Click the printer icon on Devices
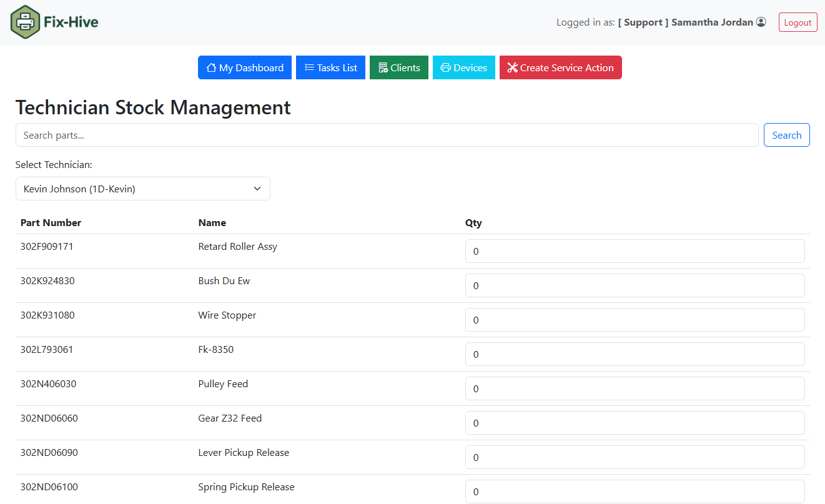 tap(445, 67)
